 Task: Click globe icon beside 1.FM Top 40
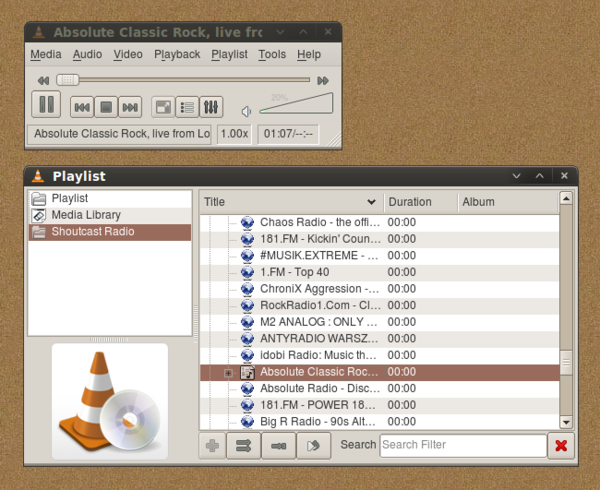click(247, 272)
